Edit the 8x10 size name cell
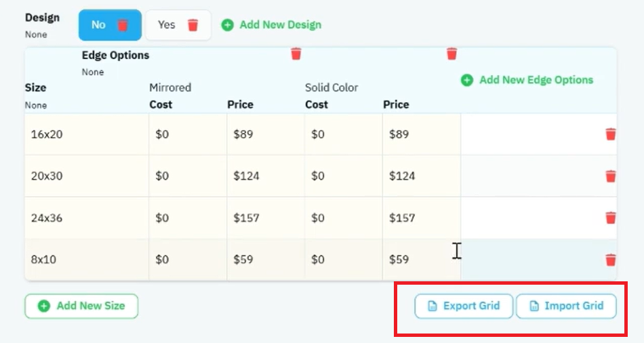 point(87,260)
